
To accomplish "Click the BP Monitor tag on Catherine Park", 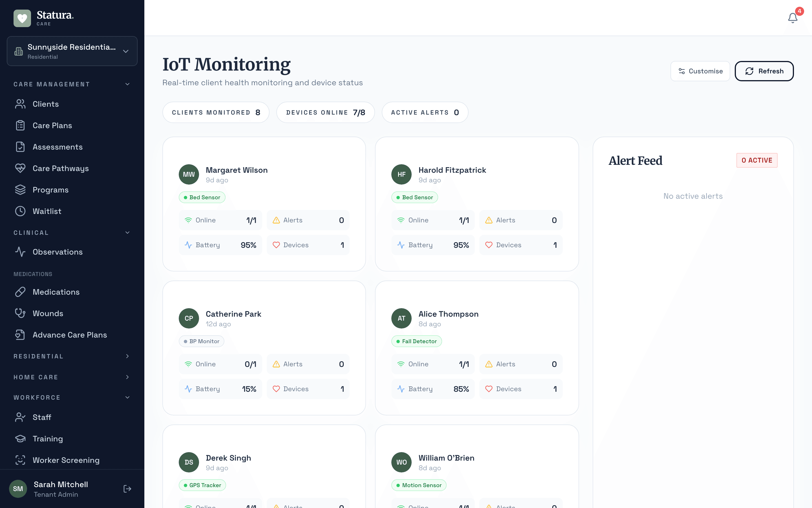I will click(x=201, y=341).
